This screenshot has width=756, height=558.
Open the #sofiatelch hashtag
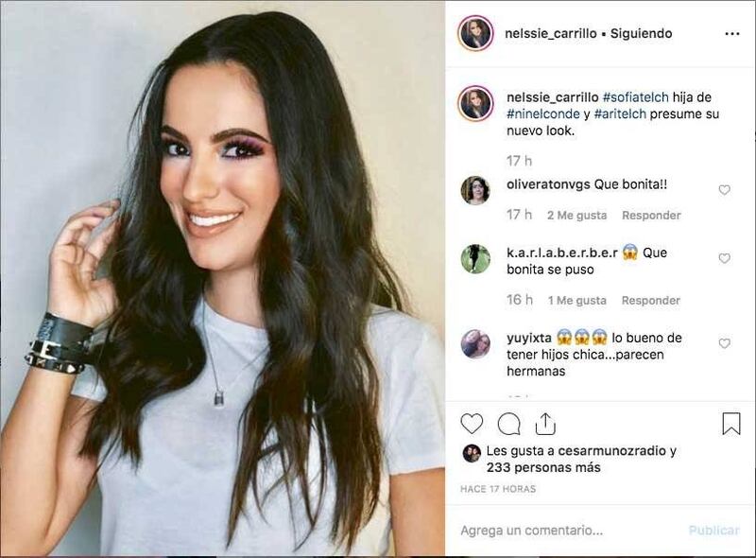tap(635, 97)
